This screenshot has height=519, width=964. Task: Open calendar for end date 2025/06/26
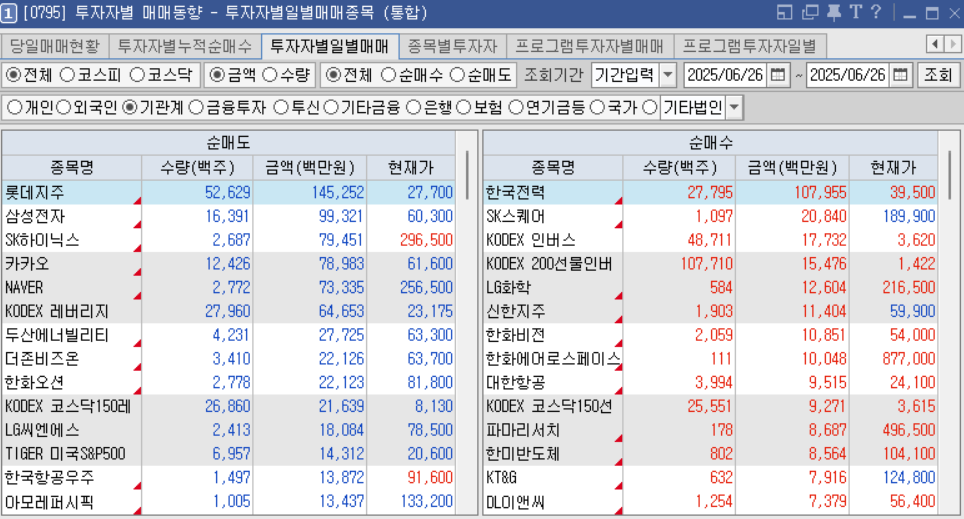pos(900,75)
